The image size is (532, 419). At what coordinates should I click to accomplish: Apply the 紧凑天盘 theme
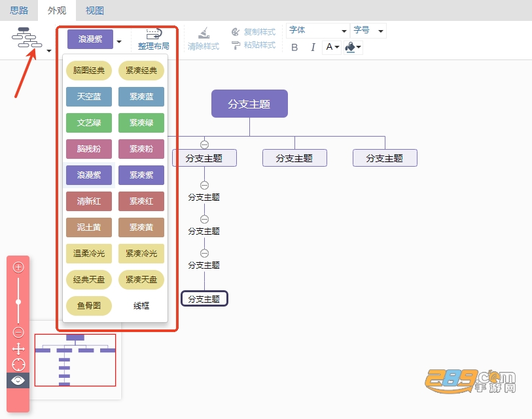click(141, 280)
